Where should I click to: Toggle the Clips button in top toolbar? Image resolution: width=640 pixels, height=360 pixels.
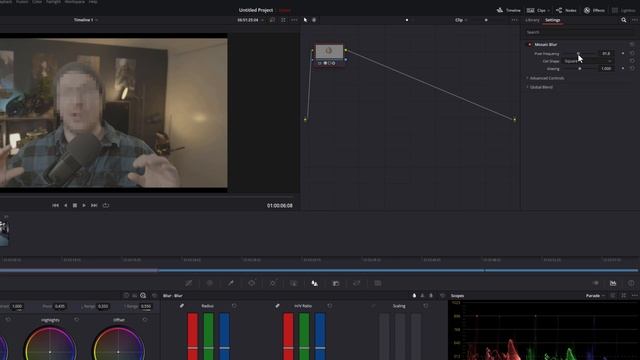536,10
